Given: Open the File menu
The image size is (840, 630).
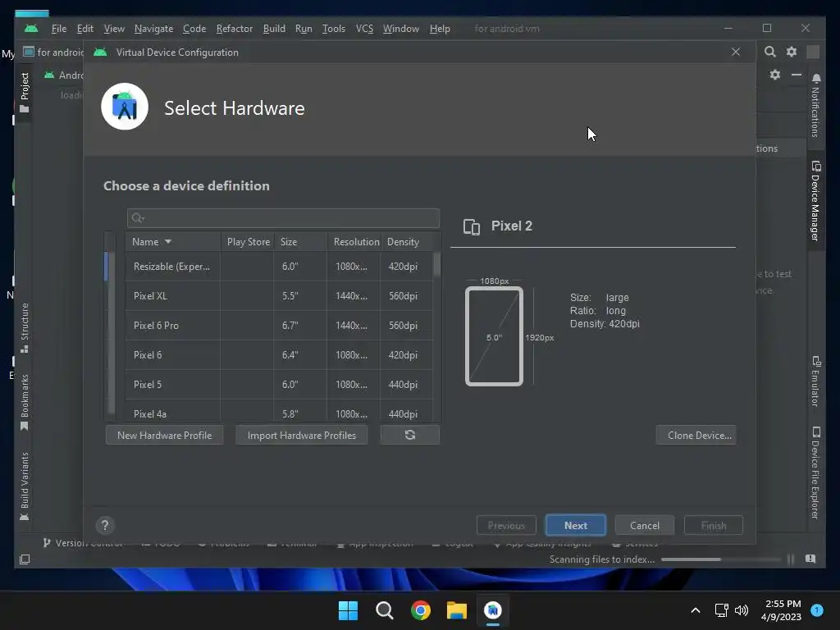Looking at the screenshot, I should click(59, 29).
